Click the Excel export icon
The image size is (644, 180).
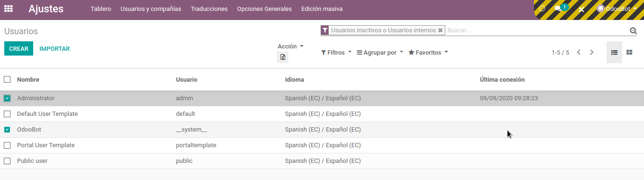pyautogui.click(x=283, y=57)
